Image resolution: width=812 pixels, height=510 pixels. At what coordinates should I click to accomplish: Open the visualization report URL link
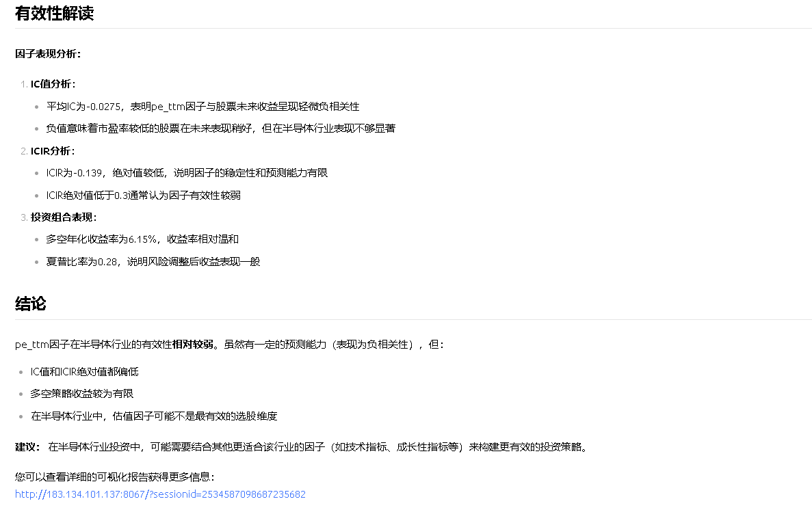160,494
